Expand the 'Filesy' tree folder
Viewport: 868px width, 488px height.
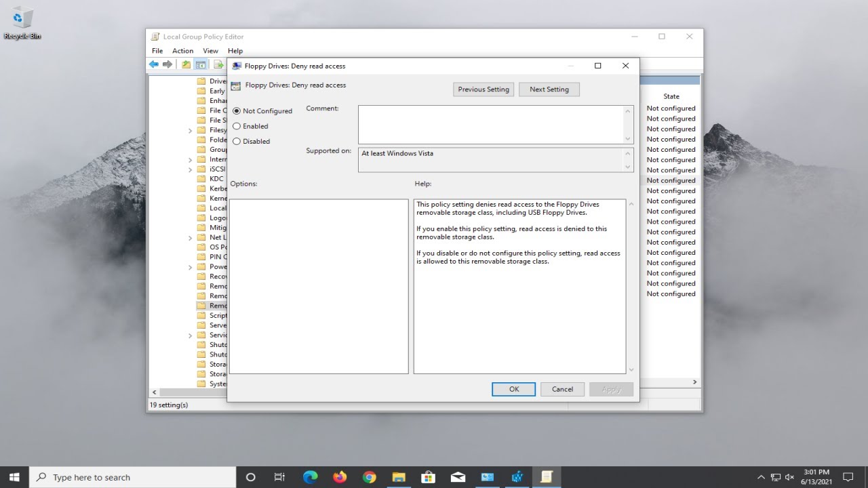pyautogui.click(x=191, y=130)
